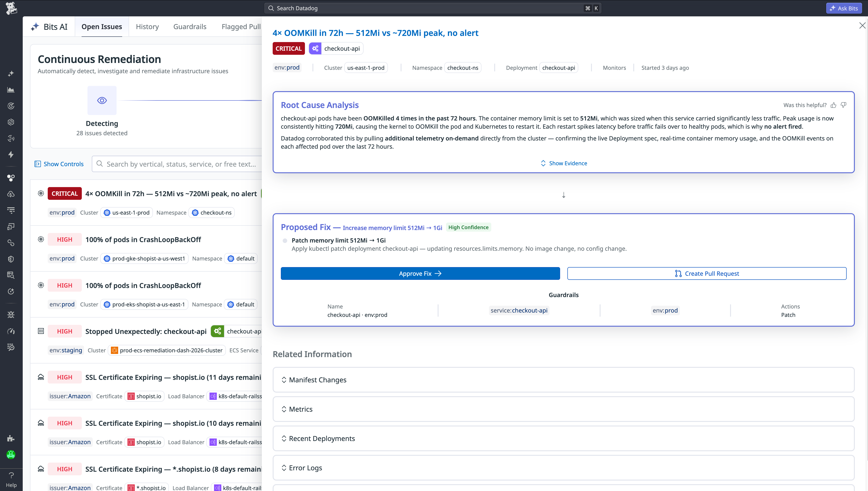Click the cloud cost dollar sidebar icon

(x=11, y=194)
